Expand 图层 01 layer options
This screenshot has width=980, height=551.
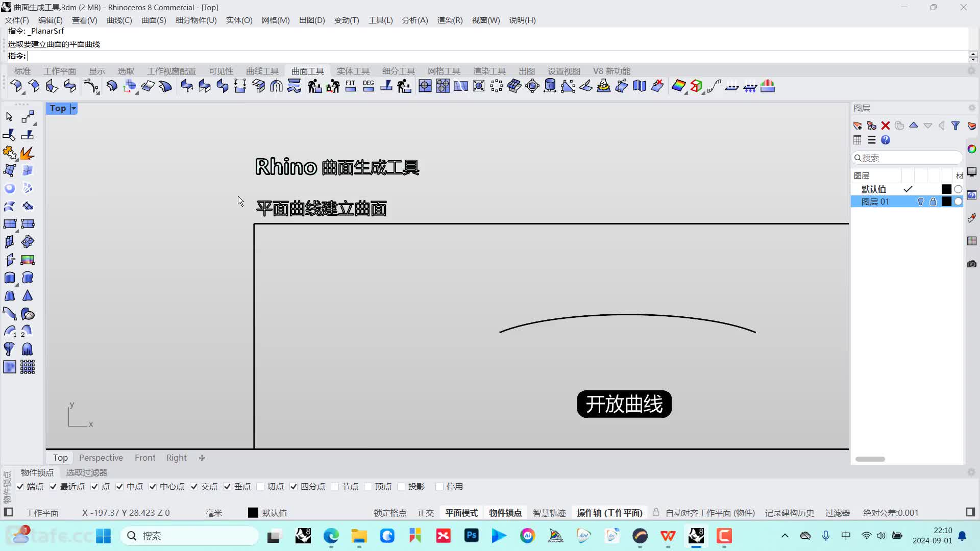pyautogui.click(x=875, y=202)
